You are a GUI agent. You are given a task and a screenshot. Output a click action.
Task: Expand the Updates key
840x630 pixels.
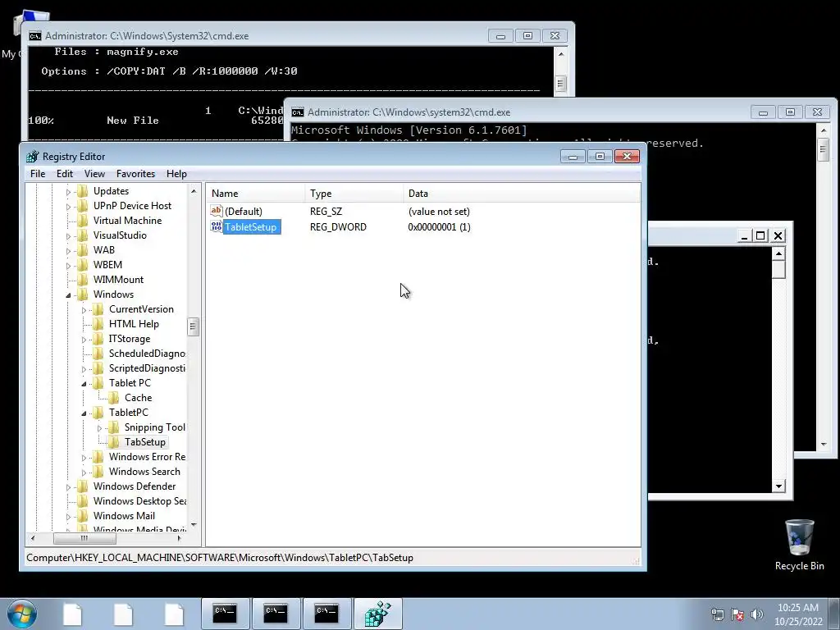[68, 191]
